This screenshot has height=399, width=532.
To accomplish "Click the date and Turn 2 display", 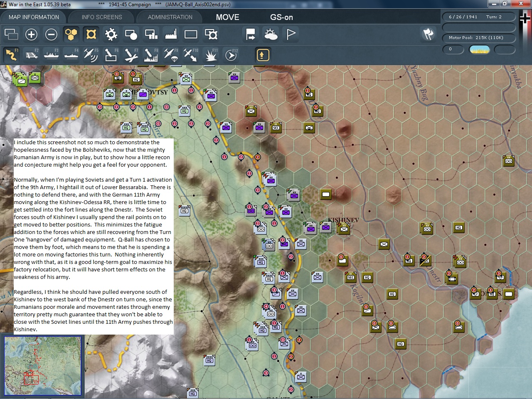I will coord(478,17).
